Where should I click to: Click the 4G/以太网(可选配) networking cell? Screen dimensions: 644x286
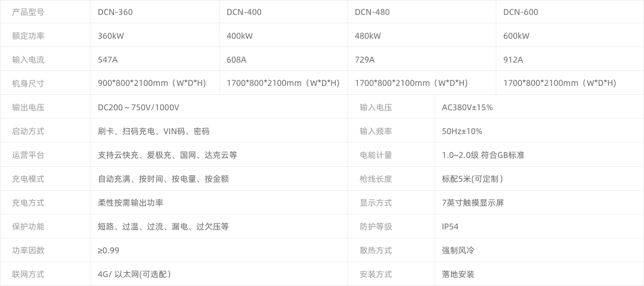pos(135,274)
